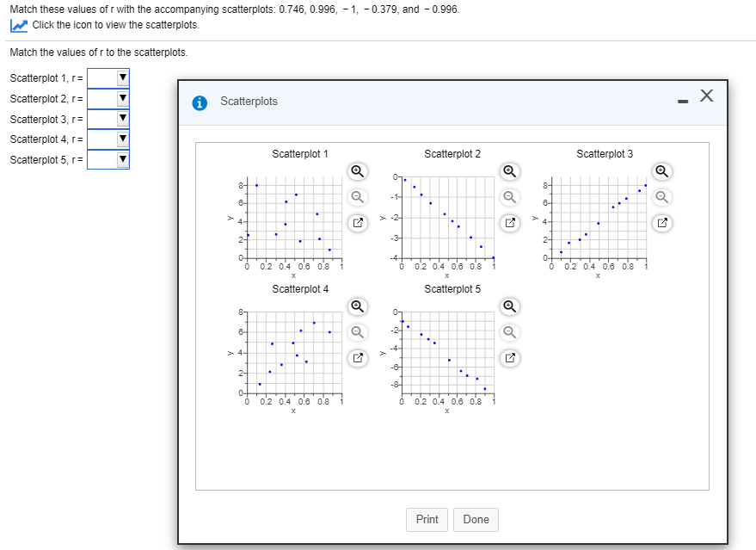The image size is (756, 550).
Task: Open the r value dropdown for Scatterplot 2
Action: click(x=122, y=98)
